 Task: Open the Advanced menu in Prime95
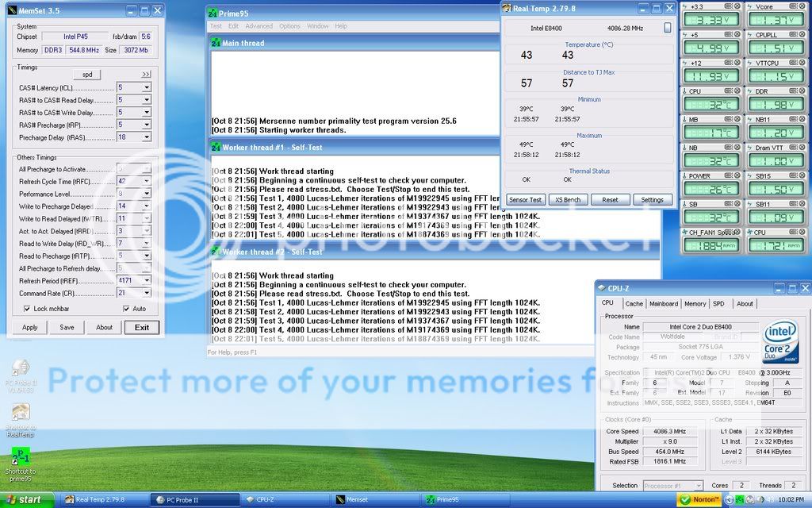point(259,26)
